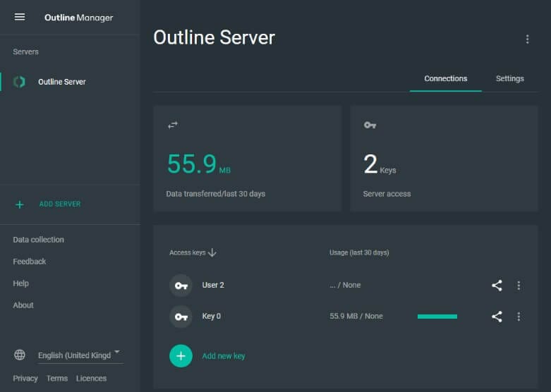This screenshot has width=551, height=392.
Task: Open the About link
Action: coord(23,305)
